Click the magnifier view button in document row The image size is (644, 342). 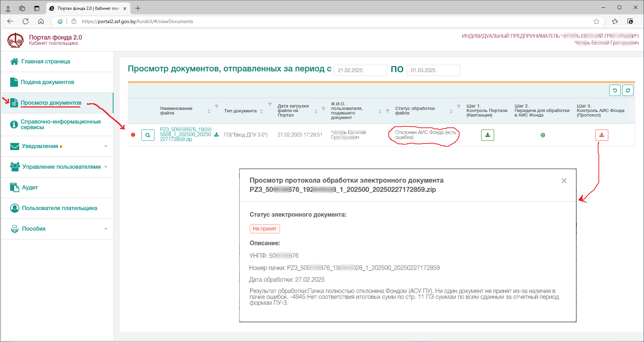(x=148, y=135)
